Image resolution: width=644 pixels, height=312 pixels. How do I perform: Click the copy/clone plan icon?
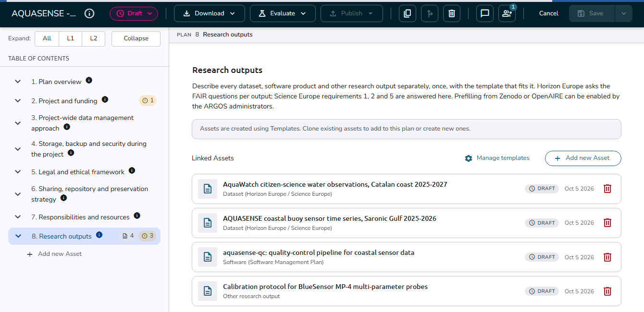pyautogui.click(x=408, y=13)
